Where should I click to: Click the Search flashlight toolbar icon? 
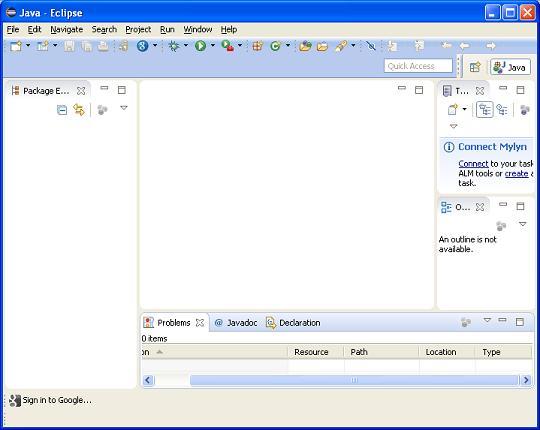[x=341, y=46]
